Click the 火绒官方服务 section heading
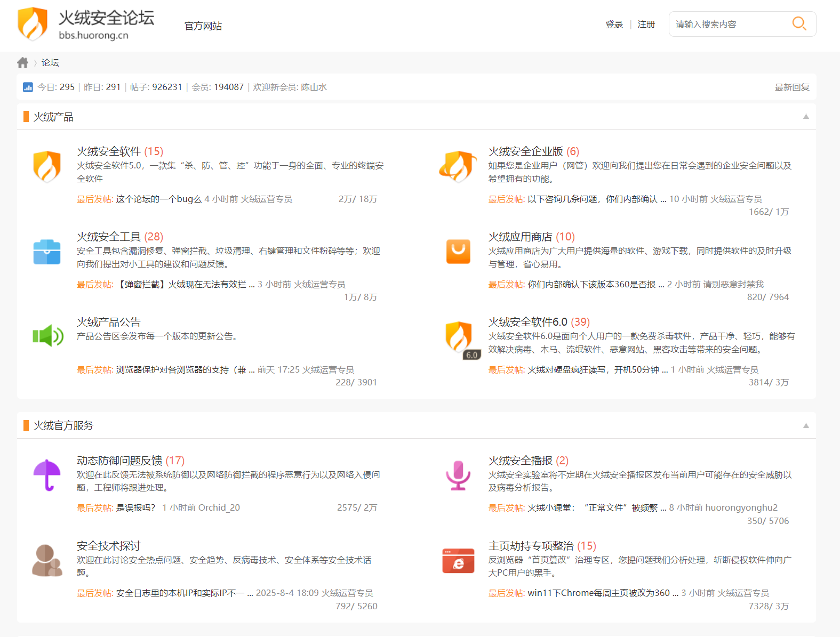 coord(63,425)
